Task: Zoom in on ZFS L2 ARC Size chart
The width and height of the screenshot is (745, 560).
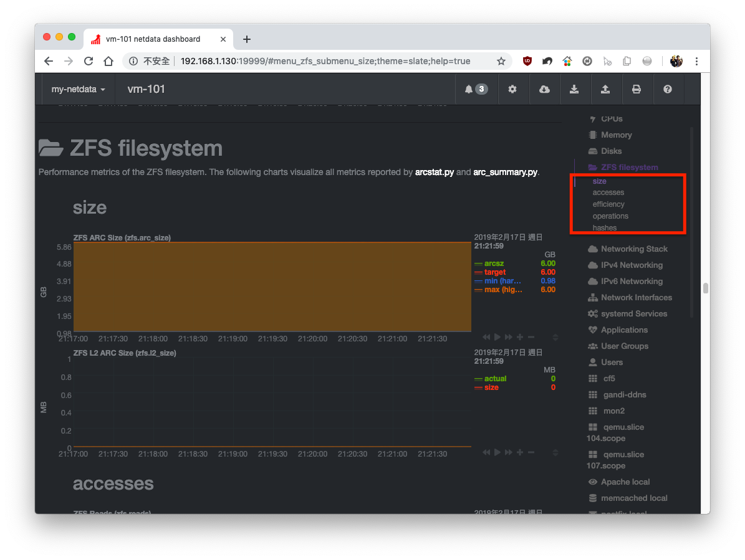Action: coord(521,452)
